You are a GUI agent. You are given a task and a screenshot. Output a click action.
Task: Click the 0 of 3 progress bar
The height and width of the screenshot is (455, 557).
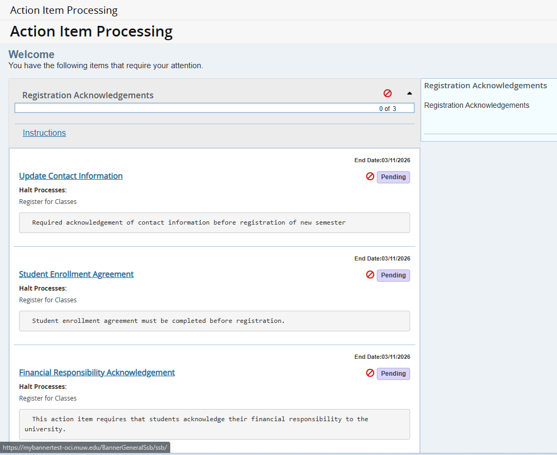point(214,108)
